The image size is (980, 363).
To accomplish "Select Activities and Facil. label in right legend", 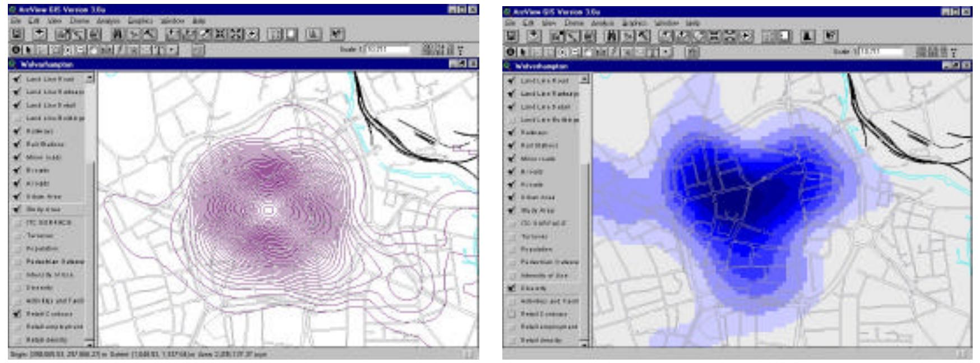I will tap(549, 301).
